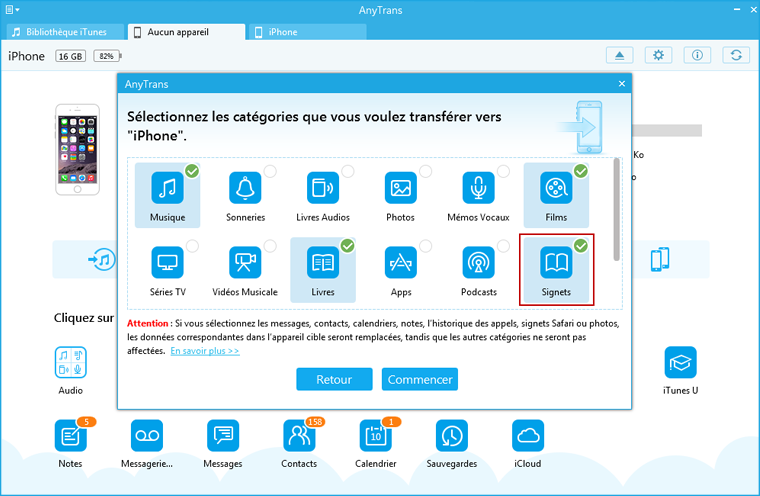Close the AnyTrans dialog

click(622, 84)
